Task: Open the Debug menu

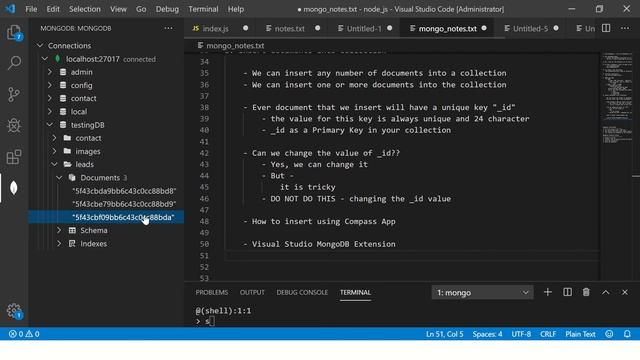Action: pos(167,9)
